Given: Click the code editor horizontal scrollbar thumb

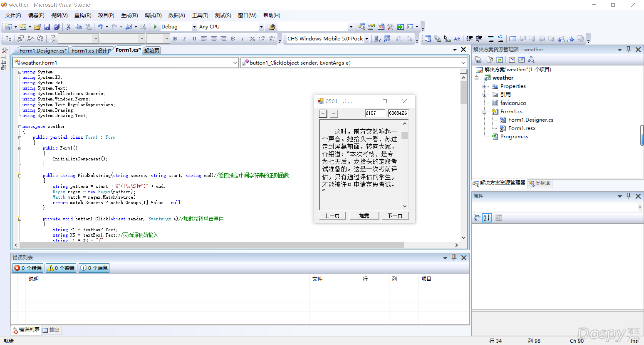Looking at the screenshot, I should (211, 245).
